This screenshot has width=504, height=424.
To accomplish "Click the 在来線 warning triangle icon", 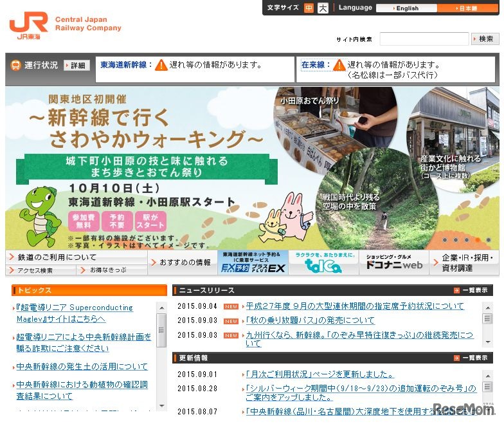I will 339,65.
